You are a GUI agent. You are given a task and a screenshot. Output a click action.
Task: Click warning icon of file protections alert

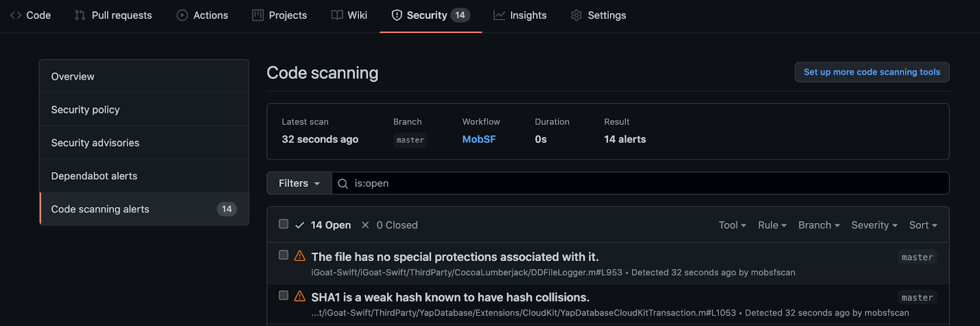point(300,256)
